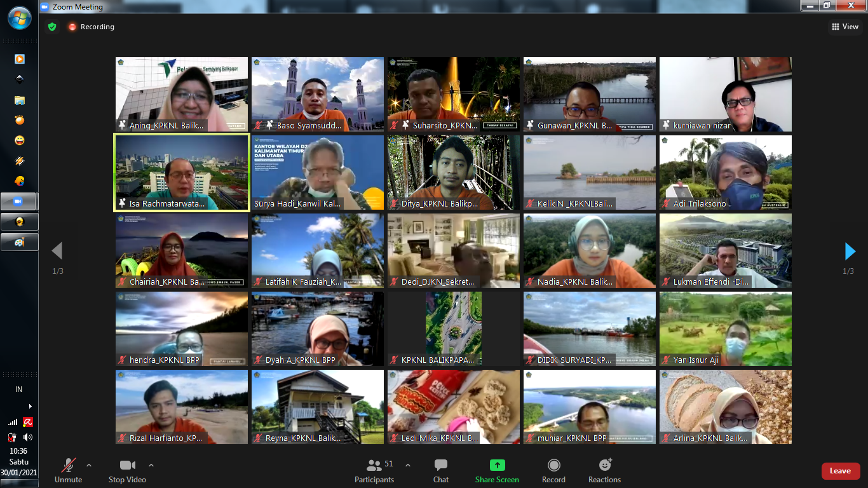Open the Participants panel
Viewport: 868px width, 488px height.
pos(374,470)
